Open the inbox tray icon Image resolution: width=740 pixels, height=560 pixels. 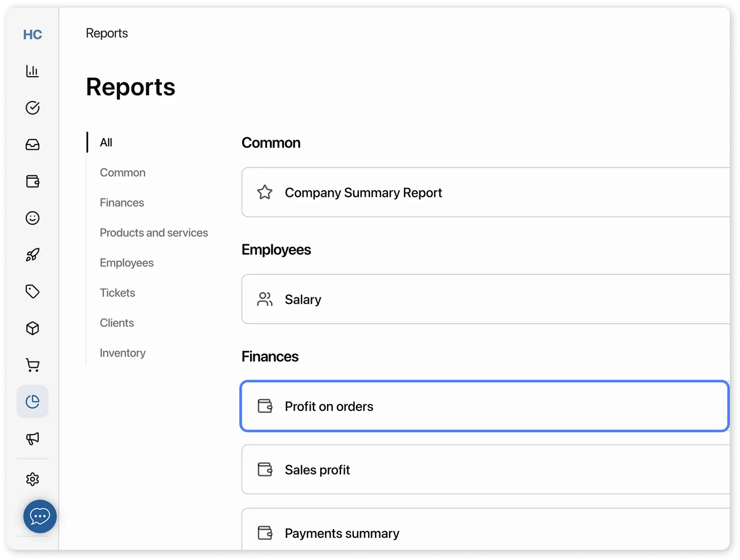coord(33,145)
